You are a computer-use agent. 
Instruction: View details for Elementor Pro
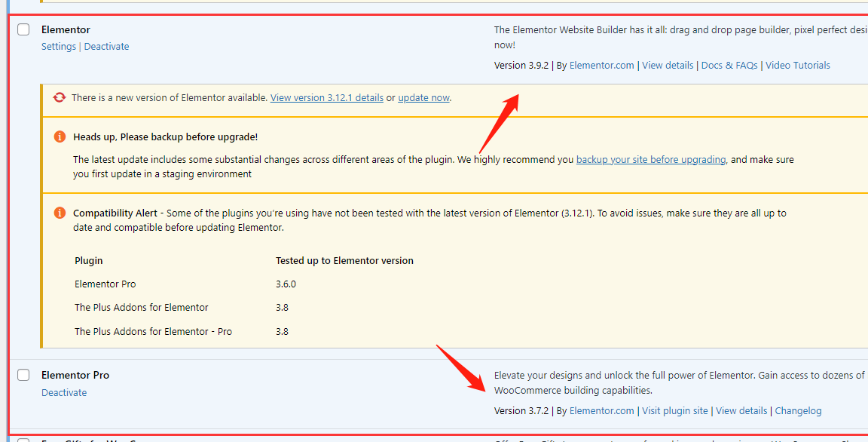pos(741,411)
